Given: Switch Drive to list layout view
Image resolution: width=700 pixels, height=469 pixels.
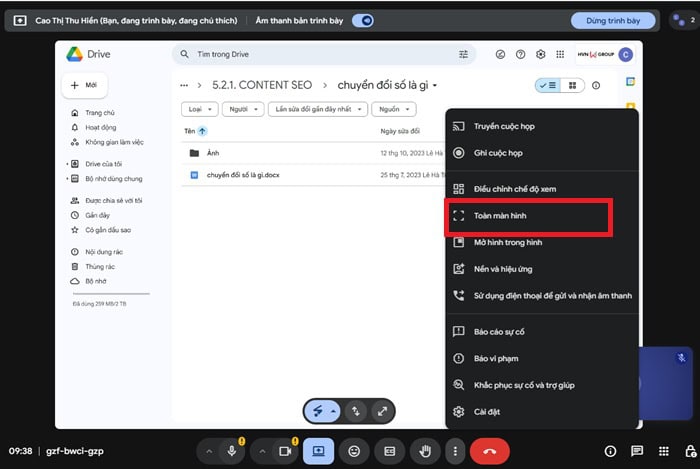Looking at the screenshot, I should [x=548, y=86].
